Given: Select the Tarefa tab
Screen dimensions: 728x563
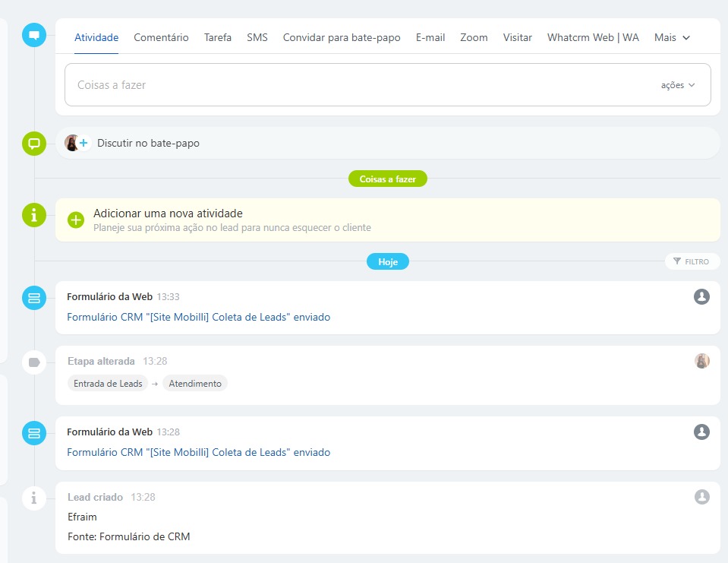Looking at the screenshot, I should tap(218, 37).
